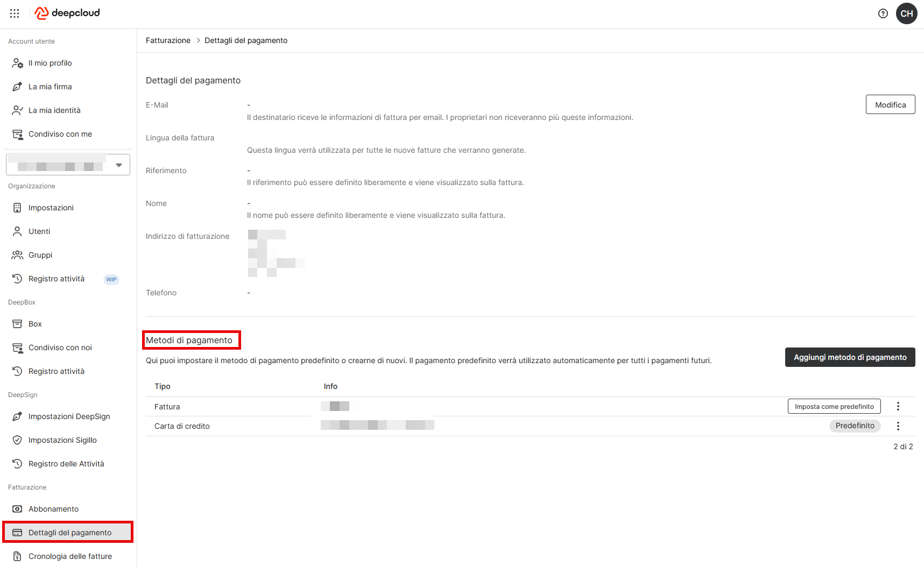This screenshot has height=567, width=924.
Task: Click the Modifica button
Action: [890, 105]
